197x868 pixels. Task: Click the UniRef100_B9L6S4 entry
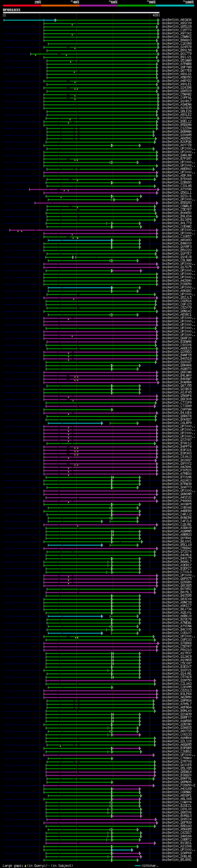[177, 216]
